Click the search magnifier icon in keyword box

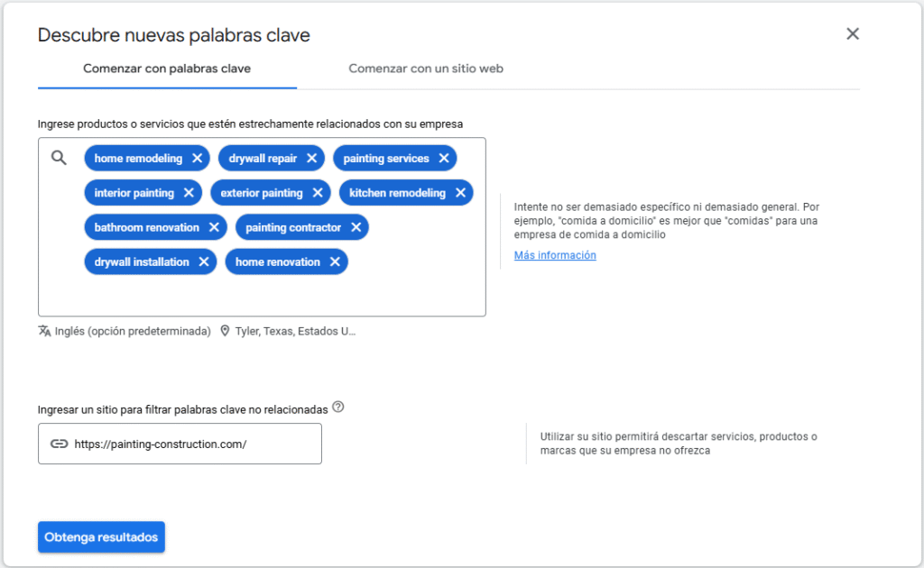click(59, 158)
